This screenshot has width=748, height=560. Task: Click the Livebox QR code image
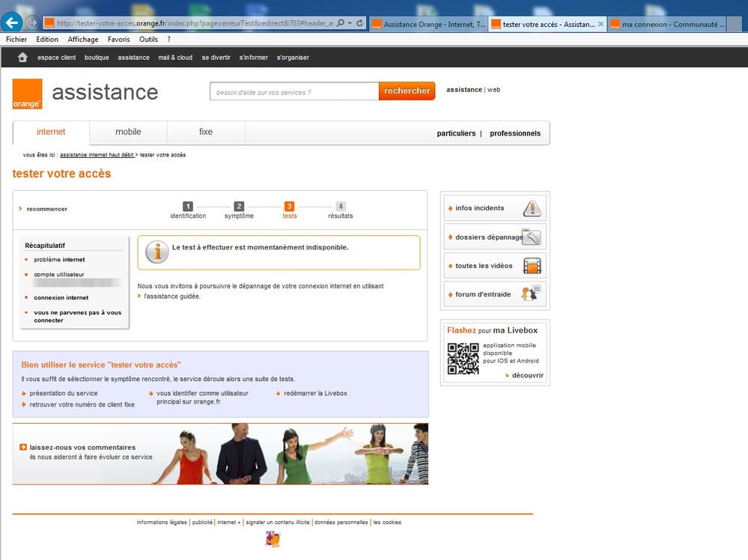463,359
